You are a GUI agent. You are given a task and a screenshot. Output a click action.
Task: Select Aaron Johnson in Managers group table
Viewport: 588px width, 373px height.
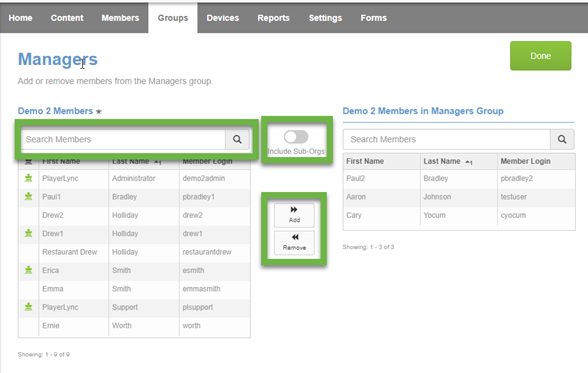459,197
